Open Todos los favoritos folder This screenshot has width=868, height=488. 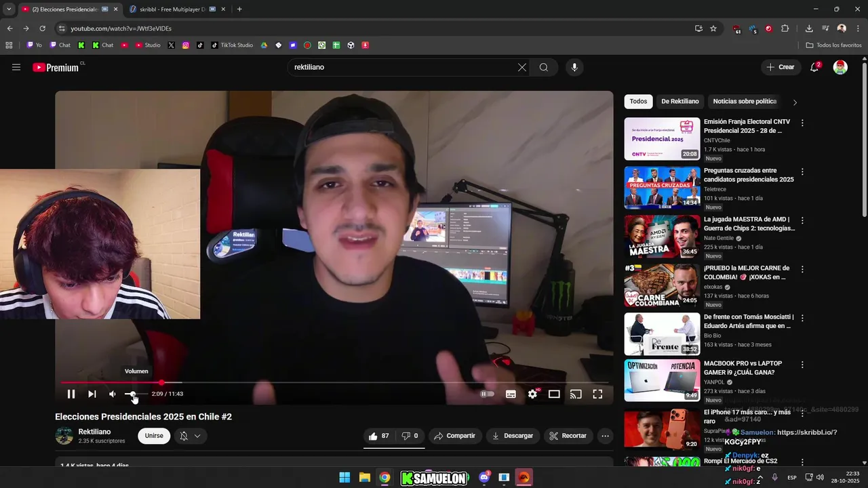(x=833, y=45)
